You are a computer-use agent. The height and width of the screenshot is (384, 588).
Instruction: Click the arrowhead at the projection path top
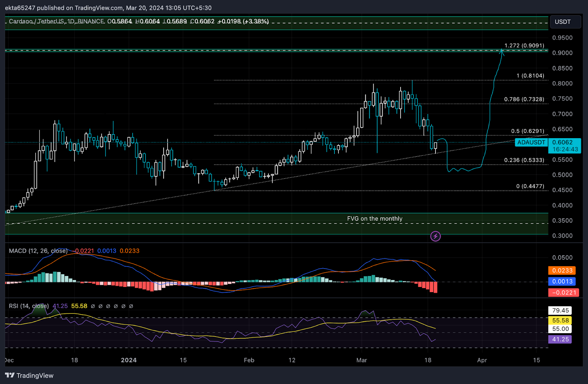coord(502,52)
